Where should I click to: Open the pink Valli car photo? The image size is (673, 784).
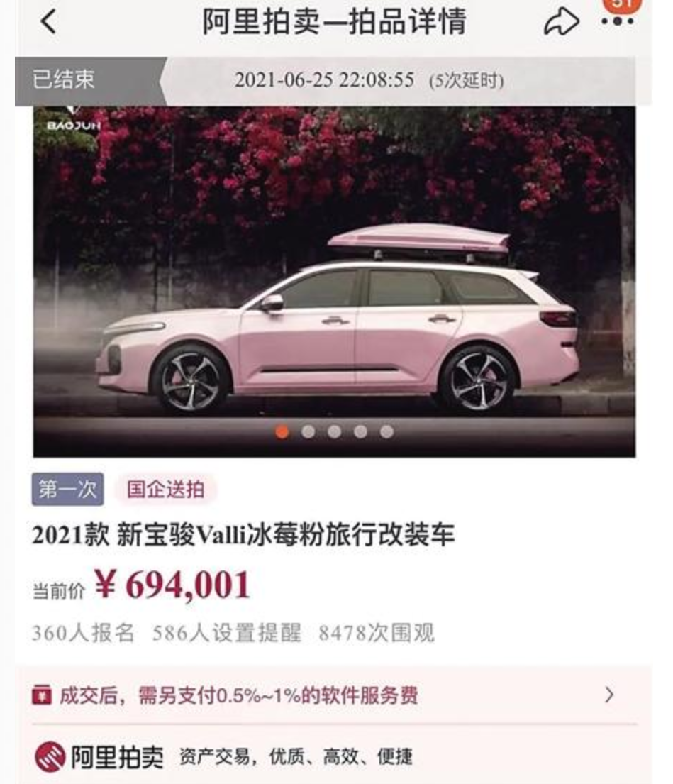334,282
